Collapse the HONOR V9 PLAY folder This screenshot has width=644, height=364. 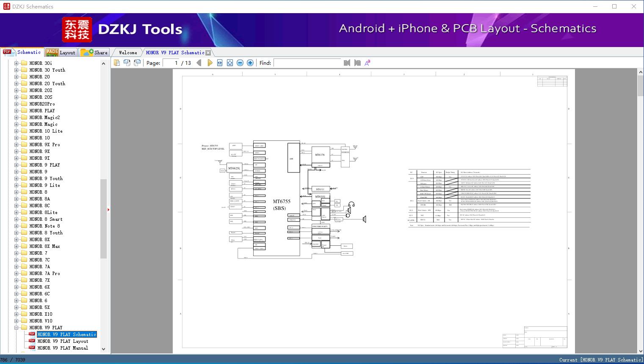click(x=16, y=328)
